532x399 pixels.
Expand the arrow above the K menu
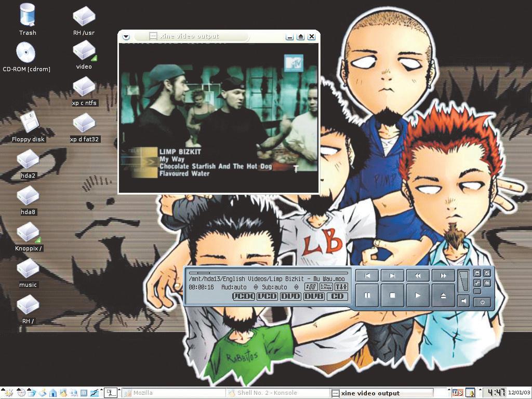click(x=3, y=389)
